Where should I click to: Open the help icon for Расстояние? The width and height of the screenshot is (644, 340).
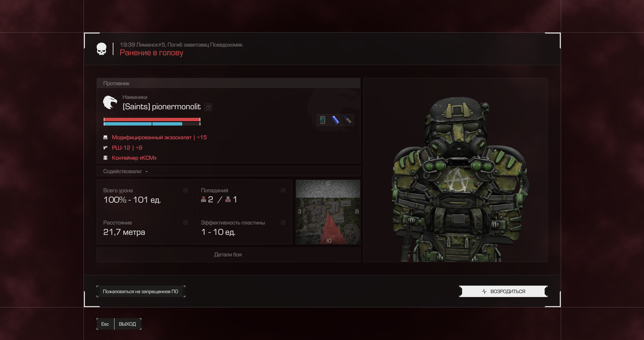[185, 223]
